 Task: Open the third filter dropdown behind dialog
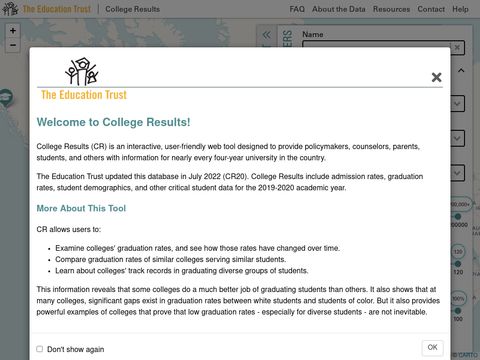coord(457,173)
